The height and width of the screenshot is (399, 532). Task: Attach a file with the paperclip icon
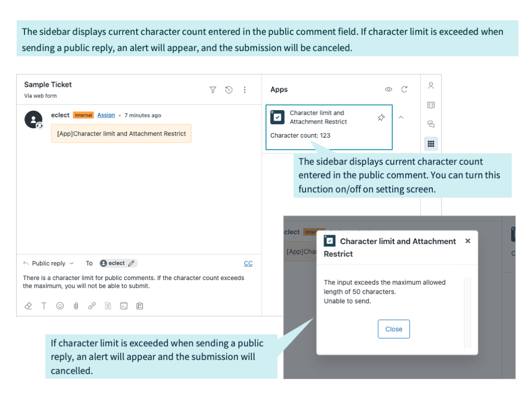(x=76, y=305)
